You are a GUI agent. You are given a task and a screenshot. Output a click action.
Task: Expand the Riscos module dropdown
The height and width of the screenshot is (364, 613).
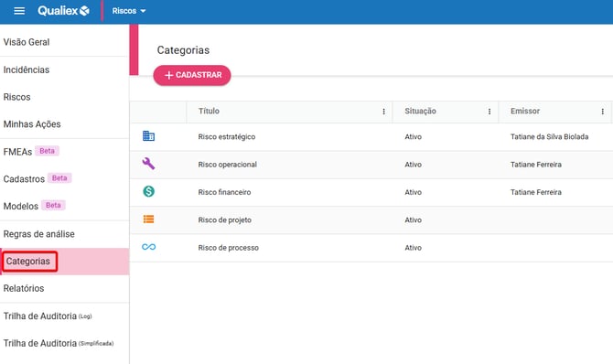[x=129, y=11]
